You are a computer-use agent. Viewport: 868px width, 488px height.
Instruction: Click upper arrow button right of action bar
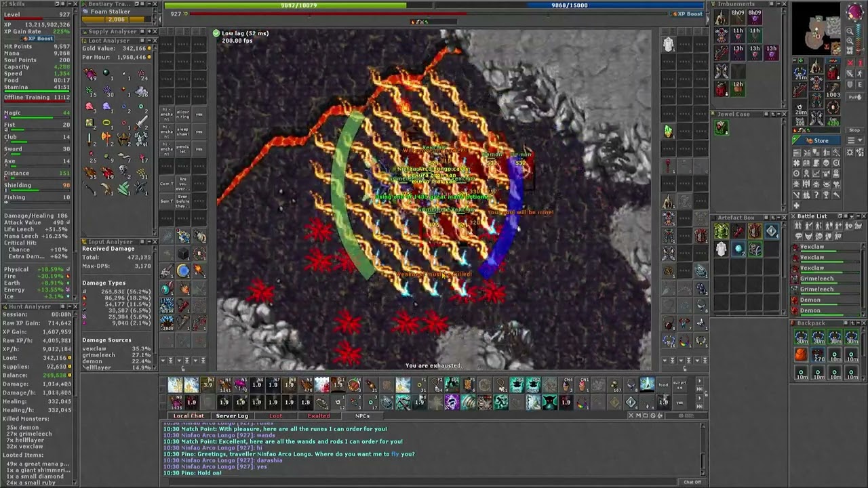(x=699, y=380)
